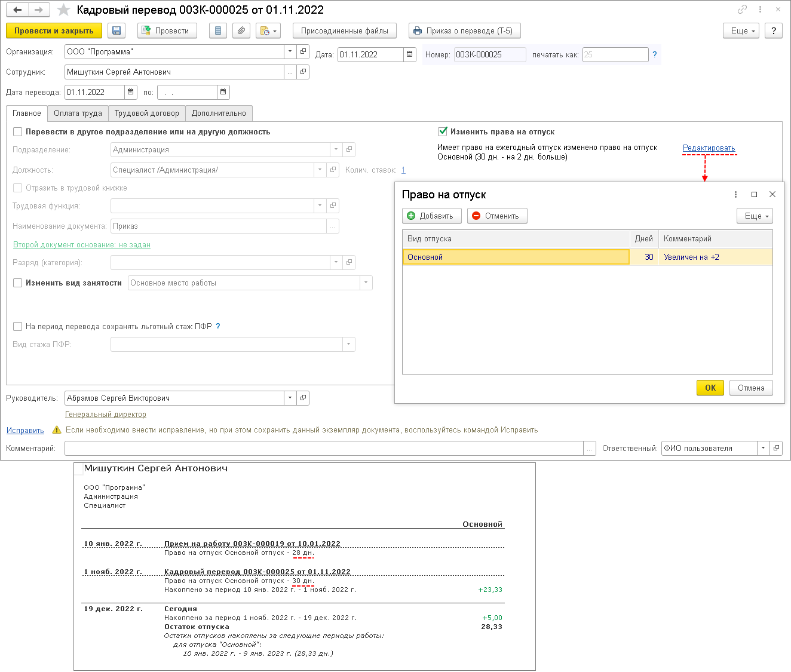The image size is (791, 672).
Task: Expand the Вид стажа ПФР dropdown
Action: tap(348, 344)
